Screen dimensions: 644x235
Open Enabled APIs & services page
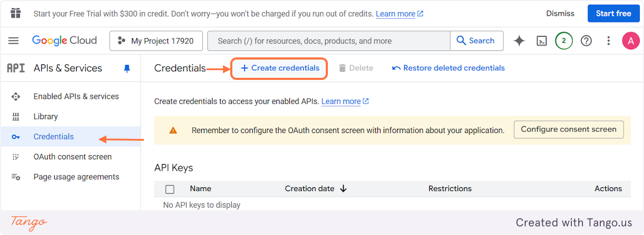[76, 97]
